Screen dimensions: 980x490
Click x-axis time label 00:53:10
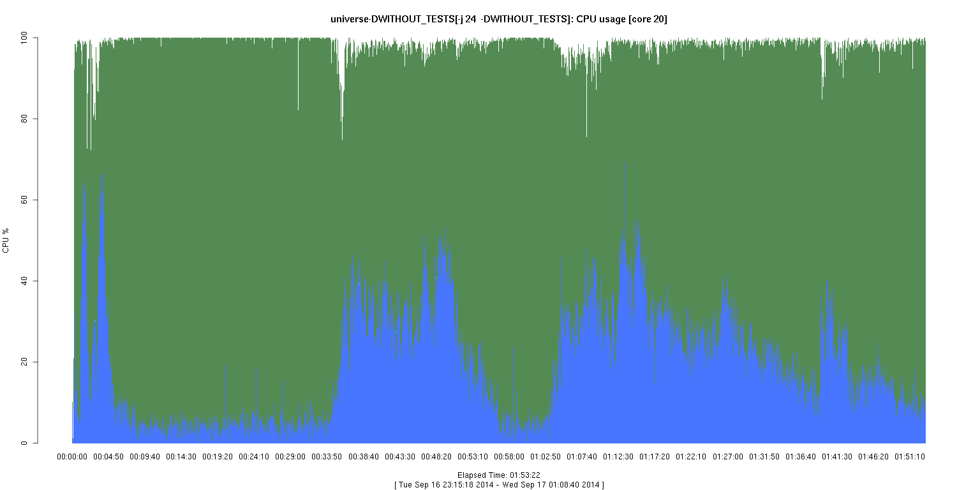[473, 457]
